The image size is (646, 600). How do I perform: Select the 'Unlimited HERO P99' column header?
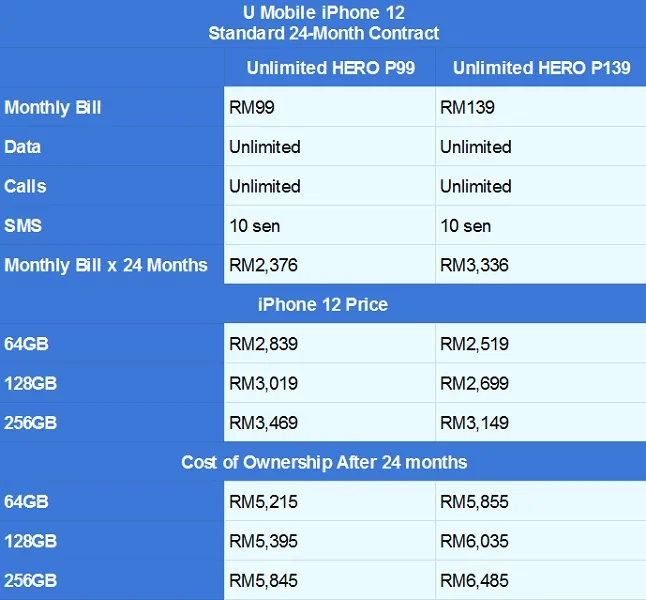(330, 68)
